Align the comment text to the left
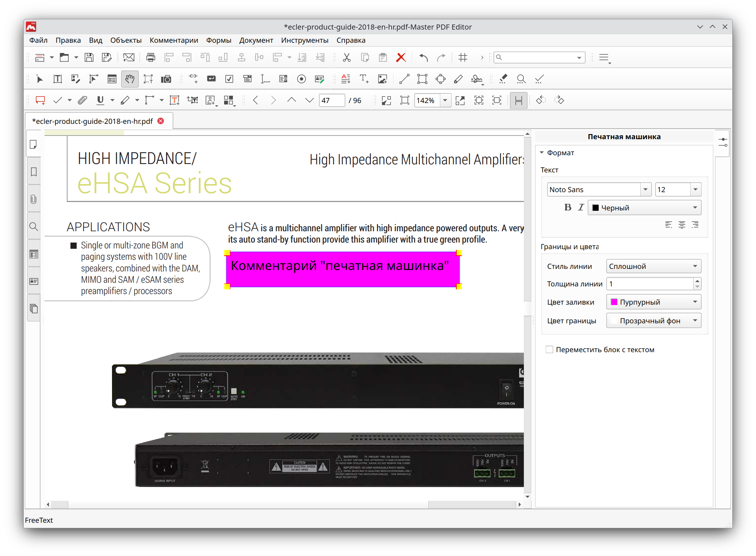This screenshot has height=556, width=756. pyautogui.click(x=668, y=225)
